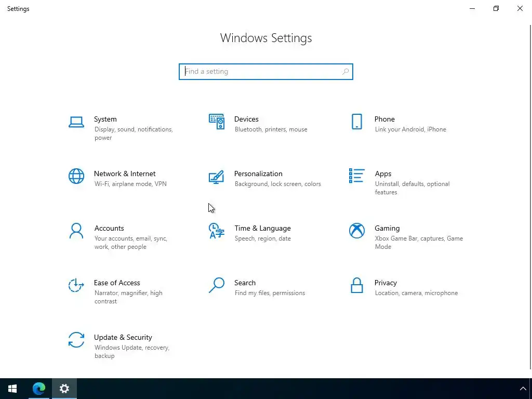Click 'Uninstall, defaults, optional features' text

pos(412,188)
